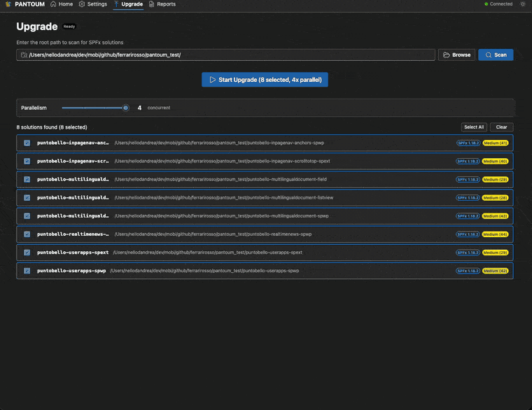Click 'Medium (29)' badge in multilingualdocument-field row
This screenshot has width=532, height=410.
click(496, 180)
